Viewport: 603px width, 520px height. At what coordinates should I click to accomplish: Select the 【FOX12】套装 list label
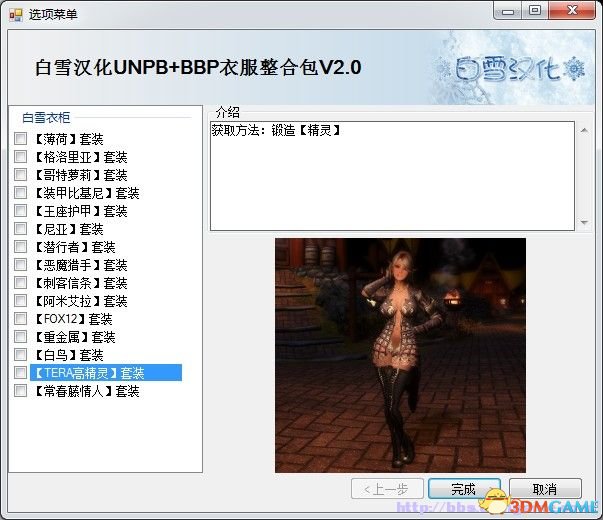tap(73, 319)
